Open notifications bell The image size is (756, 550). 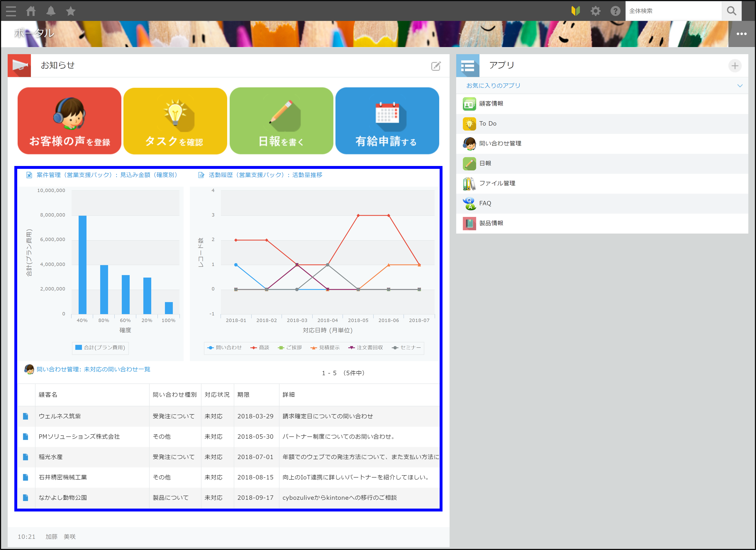(51, 11)
